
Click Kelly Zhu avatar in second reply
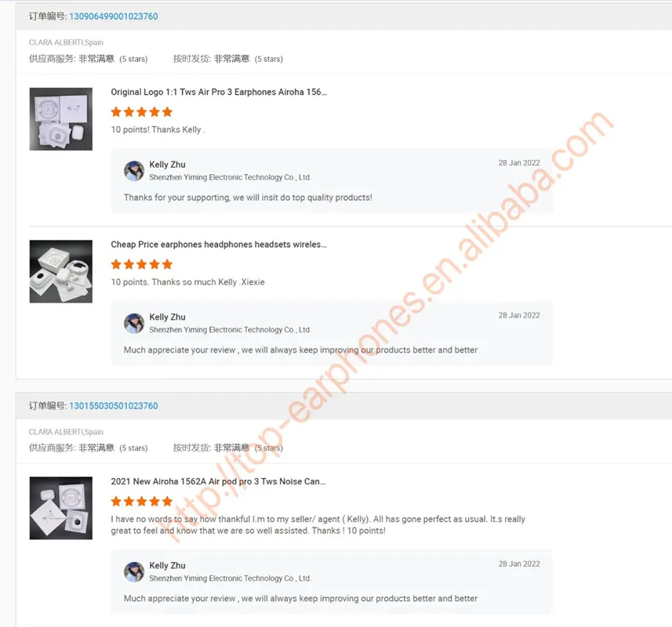click(134, 324)
